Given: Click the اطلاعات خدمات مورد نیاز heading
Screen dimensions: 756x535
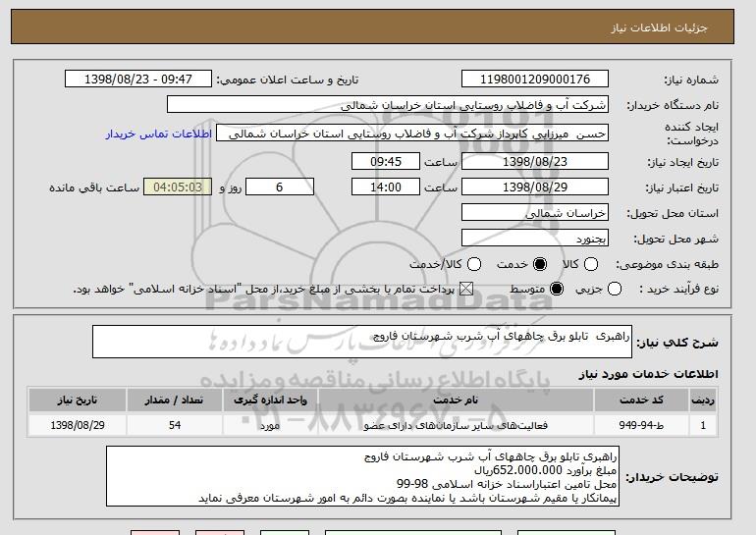Looking at the screenshot, I should (648, 374).
